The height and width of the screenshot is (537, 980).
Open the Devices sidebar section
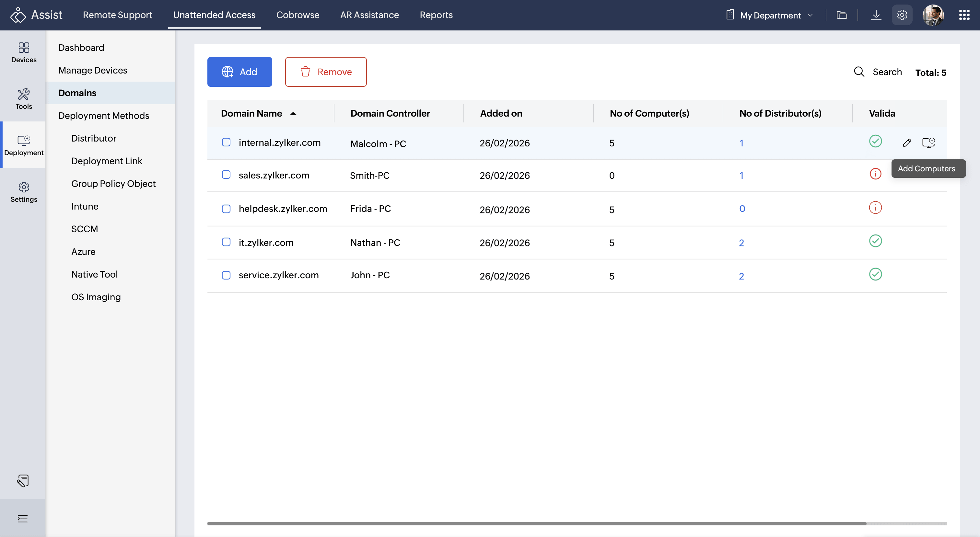click(24, 52)
